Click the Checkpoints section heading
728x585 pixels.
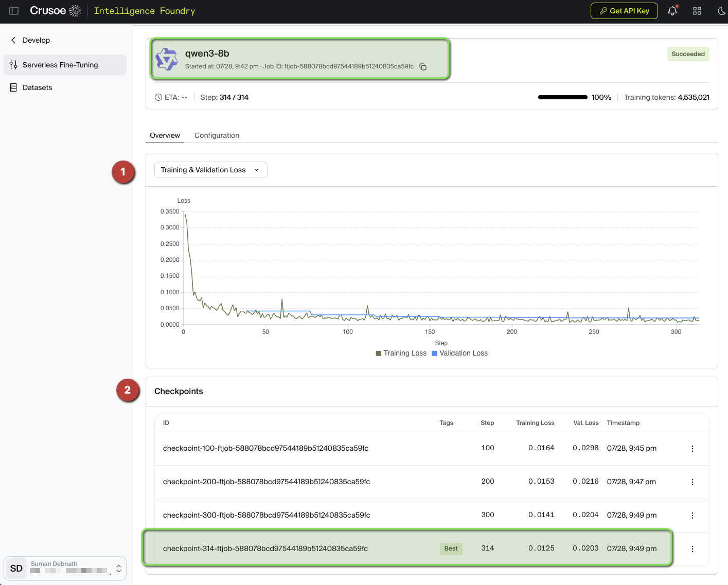(x=179, y=392)
